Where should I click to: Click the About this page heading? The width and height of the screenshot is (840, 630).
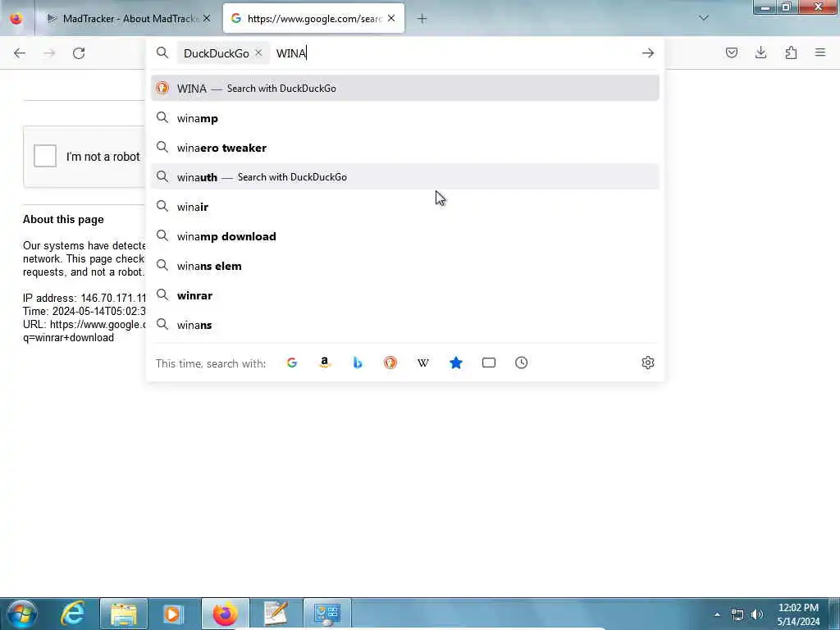pos(63,220)
